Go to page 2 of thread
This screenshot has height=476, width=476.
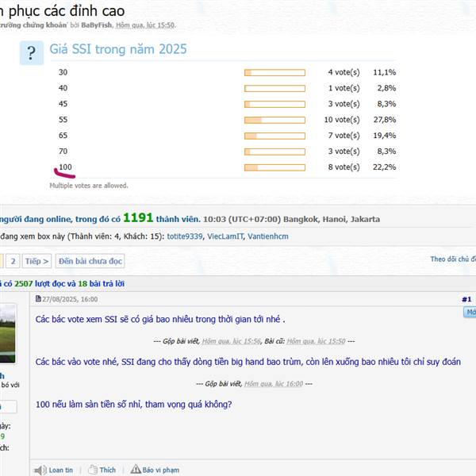tap(13, 261)
